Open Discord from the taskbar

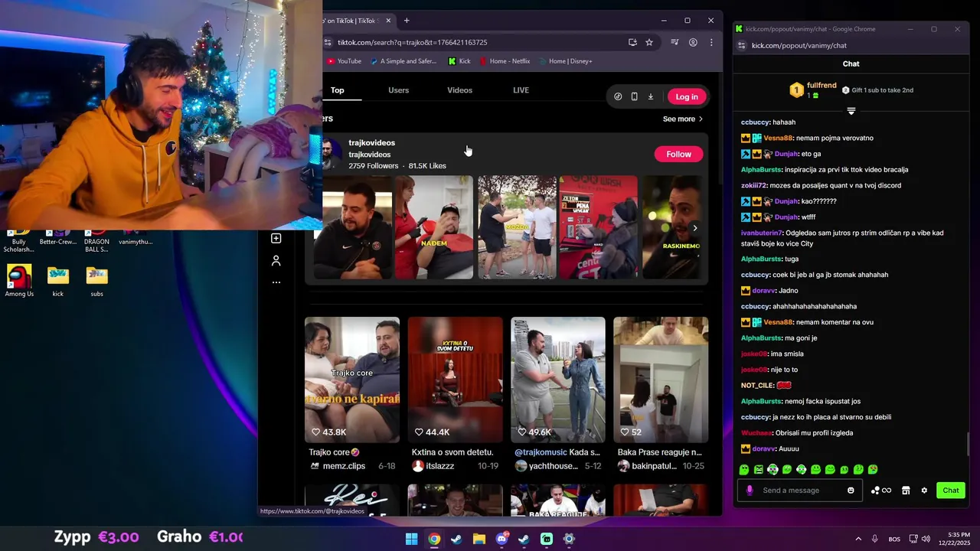pos(501,539)
